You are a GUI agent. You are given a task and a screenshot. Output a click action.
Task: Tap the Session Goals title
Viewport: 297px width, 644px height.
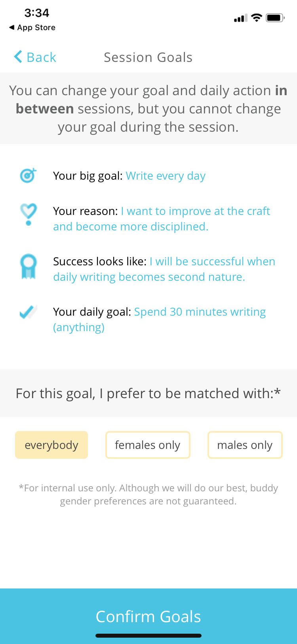(148, 57)
